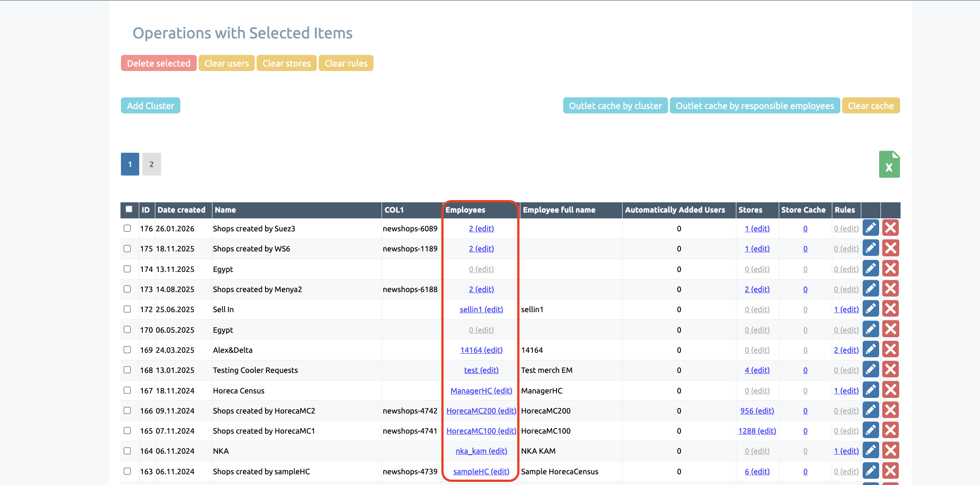This screenshot has width=980, height=485.
Task: Click red delete X for Shops created by WS6
Action: [x=890, y=248]
